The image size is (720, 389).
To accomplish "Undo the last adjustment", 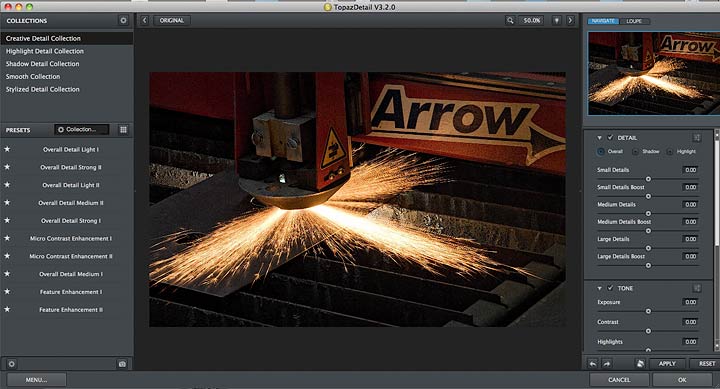I will tap(593, 364).
